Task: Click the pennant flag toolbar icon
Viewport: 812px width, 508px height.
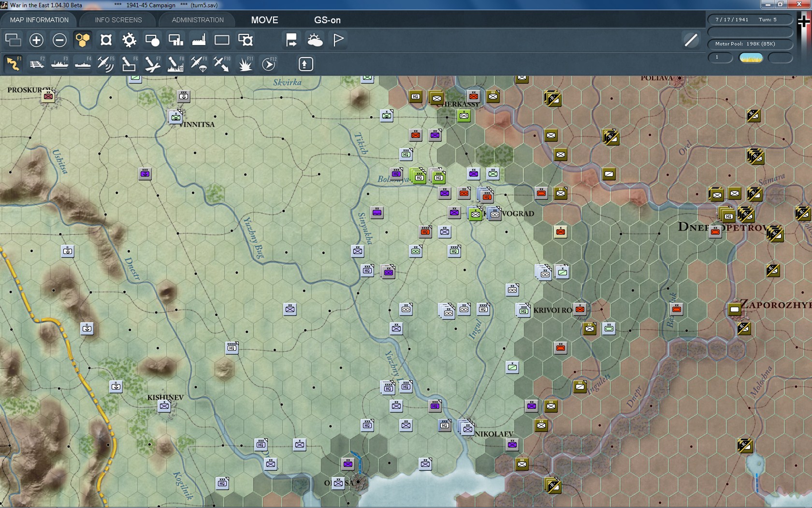Action: 338,40
